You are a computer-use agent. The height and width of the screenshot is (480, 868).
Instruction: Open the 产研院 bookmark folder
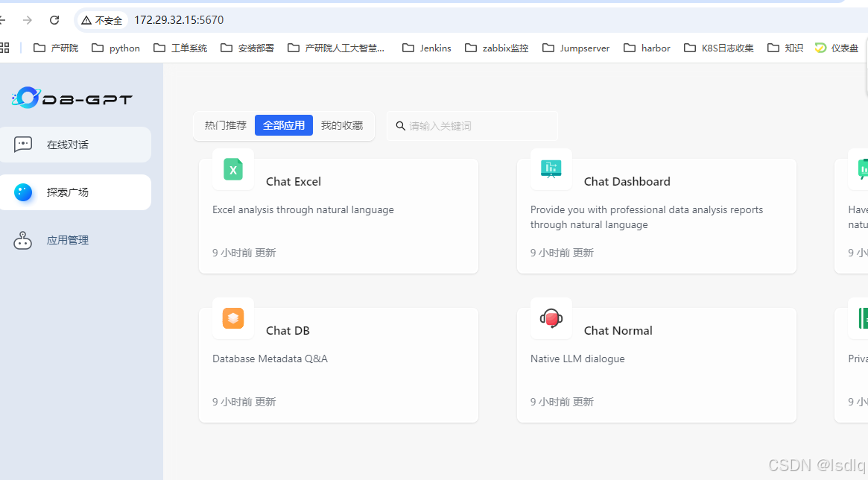coord(56,48)
